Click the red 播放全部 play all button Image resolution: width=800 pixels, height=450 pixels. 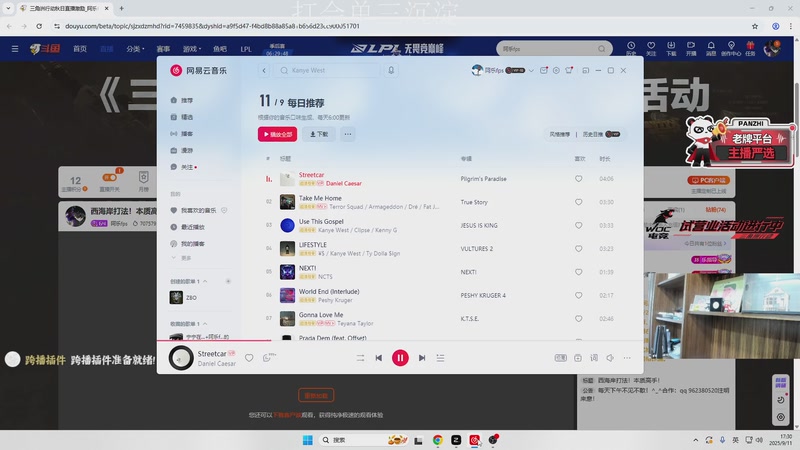pyautogui.click(x=278, y=134)
